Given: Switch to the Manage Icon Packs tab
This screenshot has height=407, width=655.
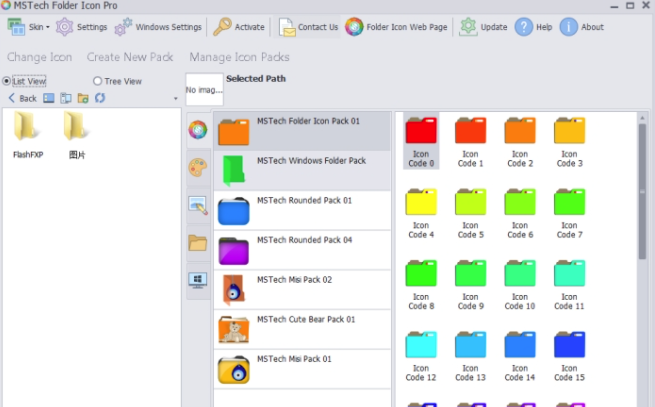Looking at the screenshot, I should pos(239,57).
